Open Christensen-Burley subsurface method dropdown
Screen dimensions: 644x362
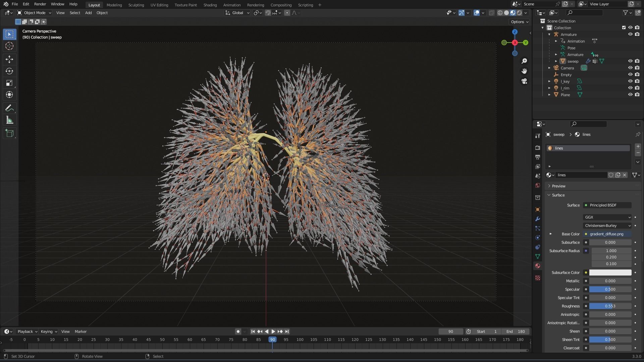pos(607,226)
